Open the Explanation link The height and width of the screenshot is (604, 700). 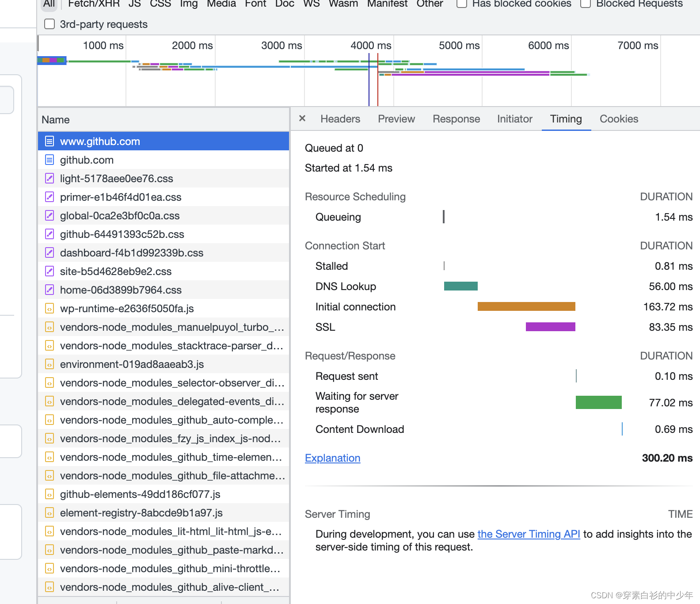click(x=332, y=458)
